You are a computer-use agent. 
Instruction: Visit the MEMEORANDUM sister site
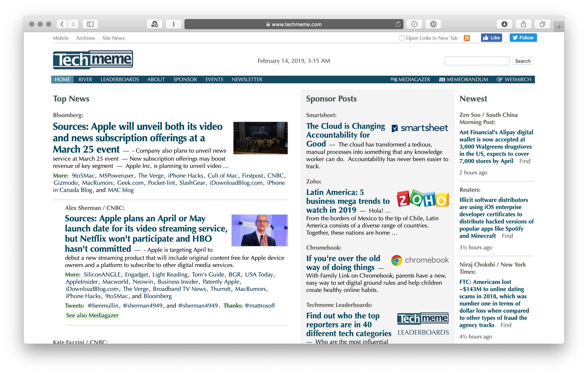click(463, 79)
